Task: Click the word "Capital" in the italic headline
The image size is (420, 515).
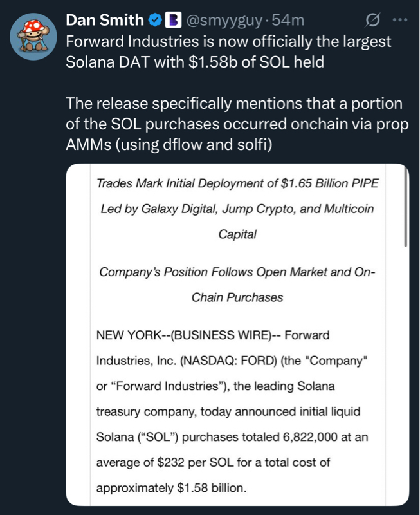Action: pyautogui.click(x=237, y=234)
